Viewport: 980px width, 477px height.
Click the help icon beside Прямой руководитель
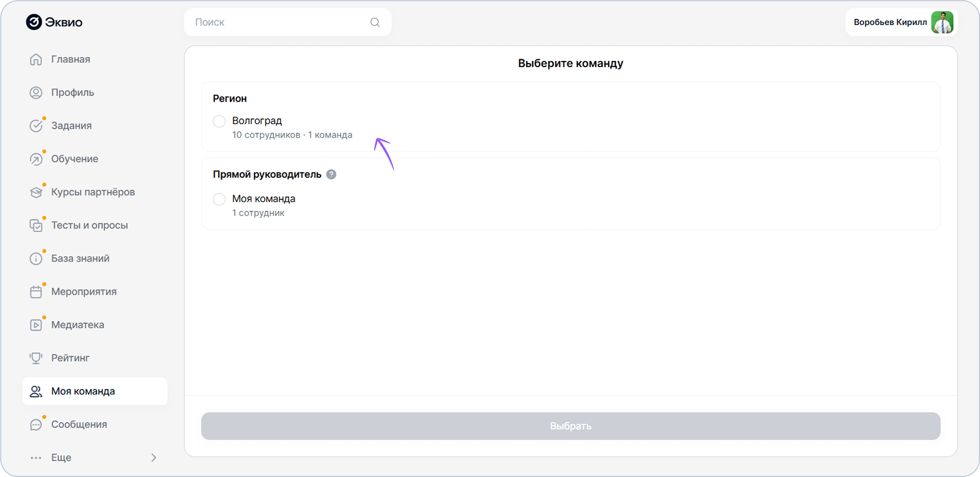point(331,174)
